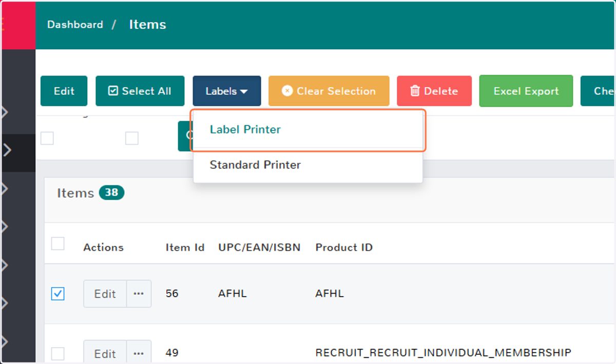616x364 pixels.
Task: Click the x-circle icon in Clear Selection
Action: (x=287, y=91)
